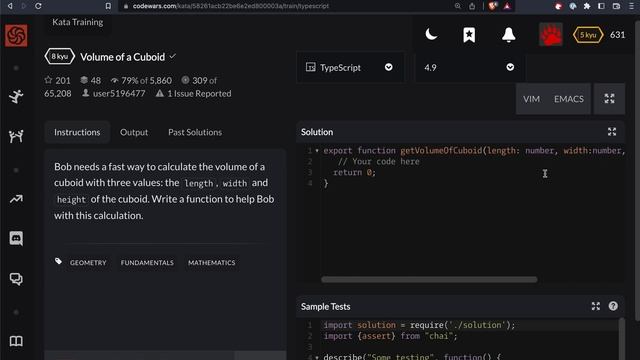Open Sample Tests help icon
The width and height of the screenshot is (640, 360).
pos(613,306)
